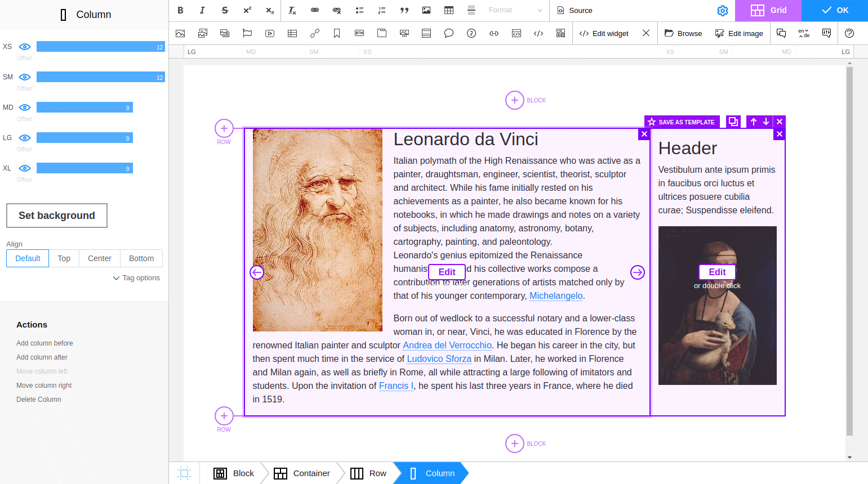Choose Center alignment option
Image resolution: width=868 pixels, height=484 pixels.
click(x=100, y=258)
